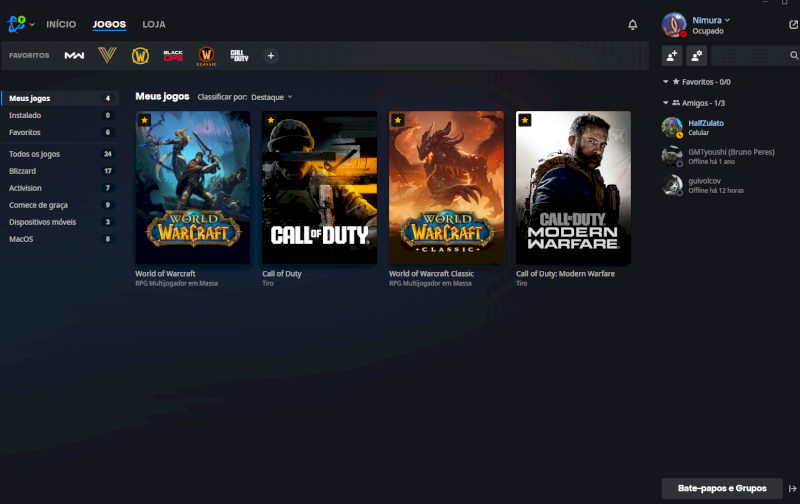Click the Nimura profile avatar
The image size is (800, 504).
tap(674, 24)
